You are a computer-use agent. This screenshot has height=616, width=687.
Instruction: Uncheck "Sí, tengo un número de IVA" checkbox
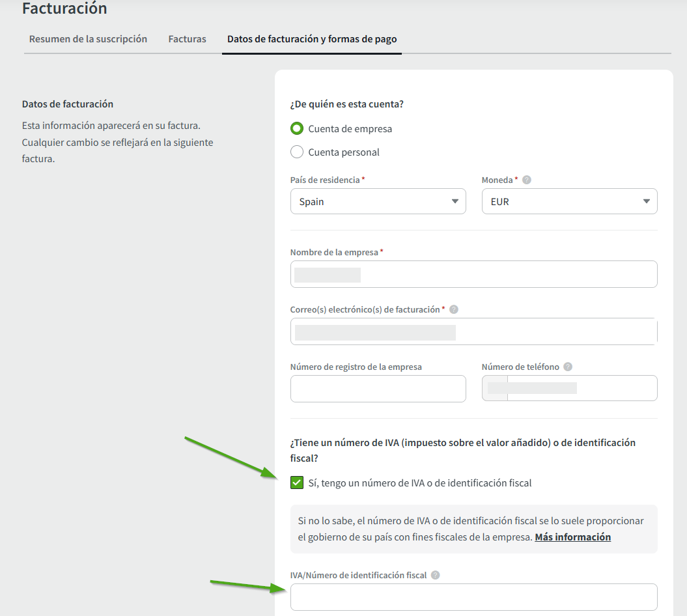[297, 483]
